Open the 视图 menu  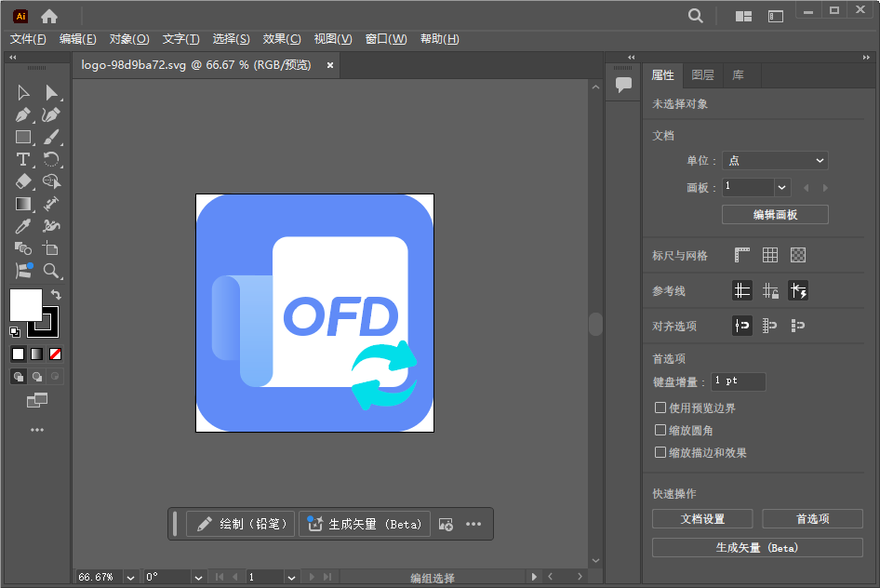(x=331, y=39)
